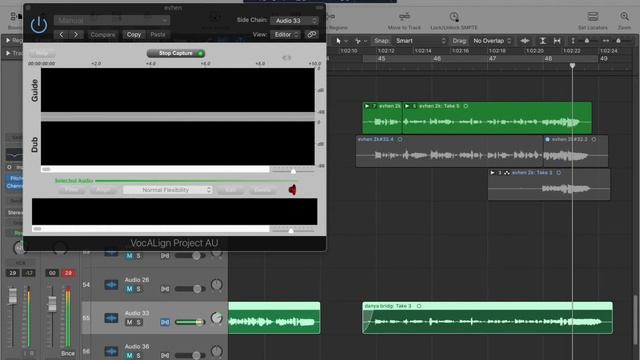
Task: Toggle input monitoring on Audio 33
Action: click(165, 322)
